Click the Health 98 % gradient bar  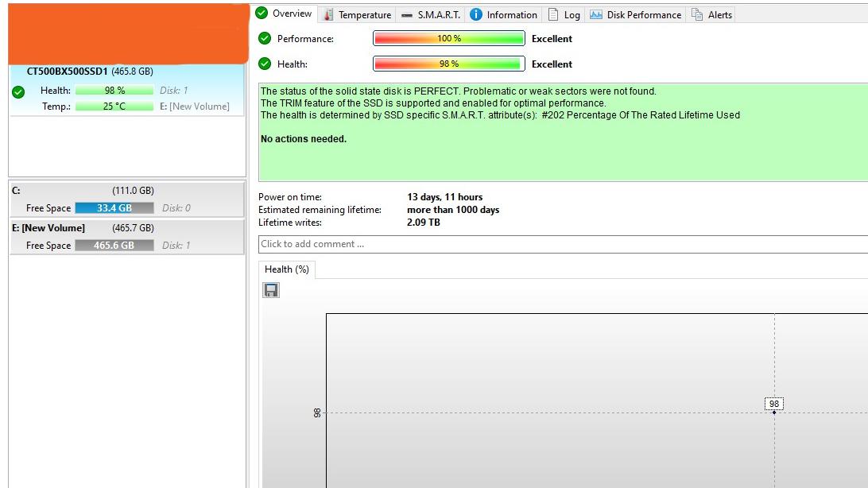coord(448,64)
